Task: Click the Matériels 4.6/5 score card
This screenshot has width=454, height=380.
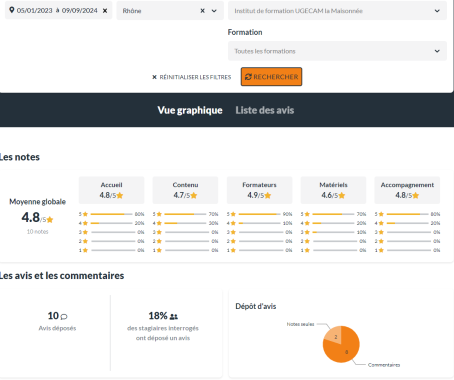Action: (333, 190)
